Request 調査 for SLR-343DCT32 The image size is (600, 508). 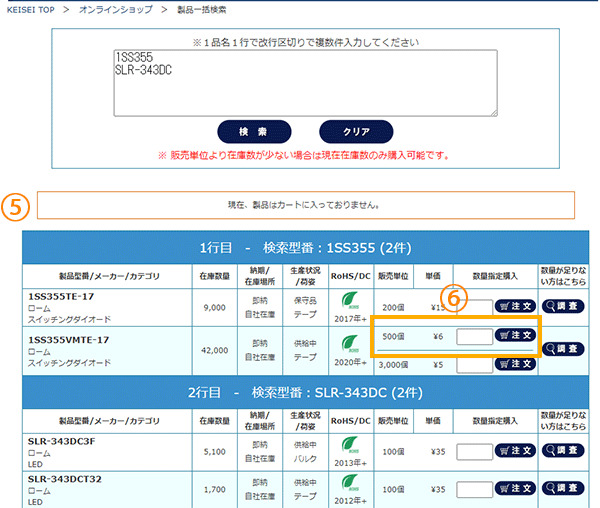pos(563,488)
